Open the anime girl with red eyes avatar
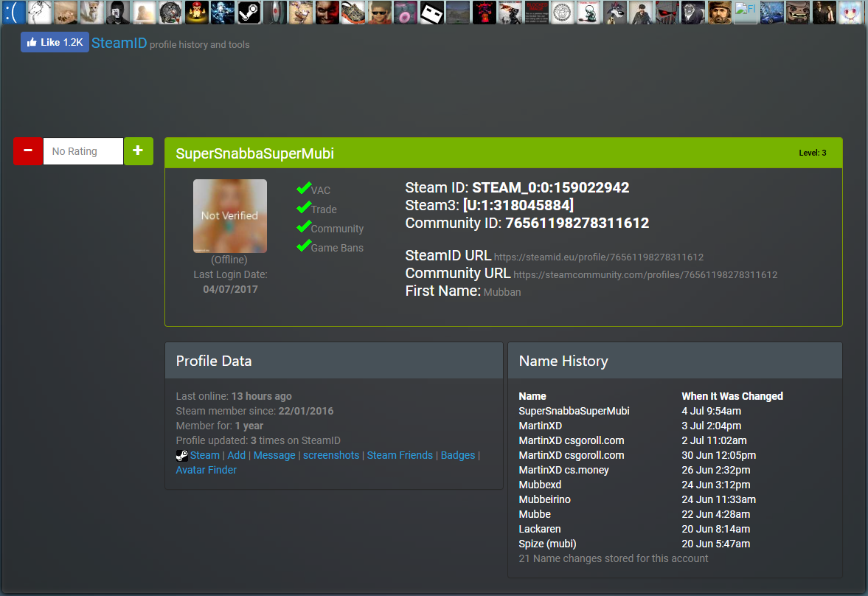 [850, 13]
